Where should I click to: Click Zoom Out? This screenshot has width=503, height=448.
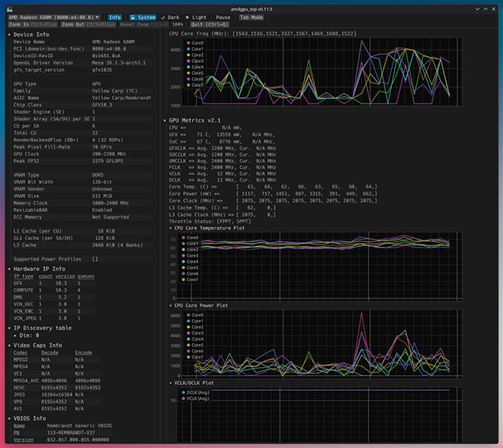(x=89, y=24)
